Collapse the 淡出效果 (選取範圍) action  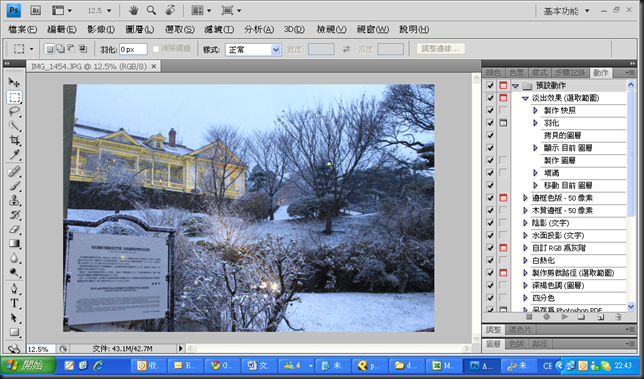point(525,98)
